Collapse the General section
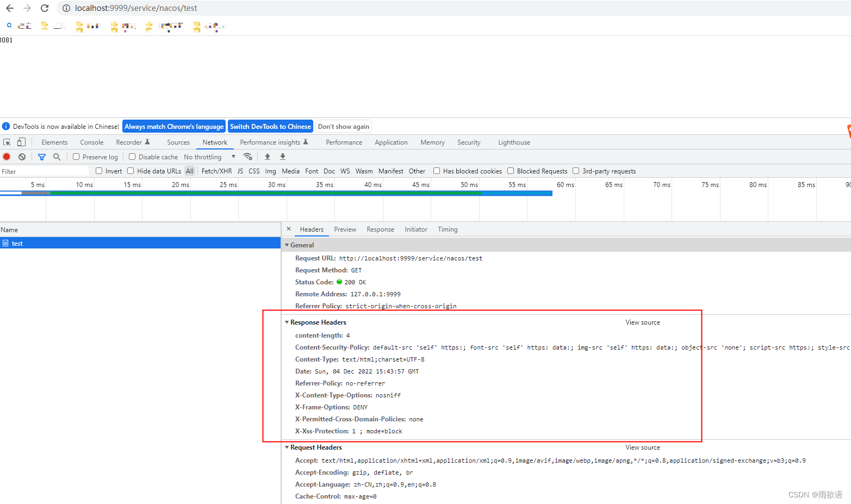Viewport: 851px width, 504px height. (287, 245)
